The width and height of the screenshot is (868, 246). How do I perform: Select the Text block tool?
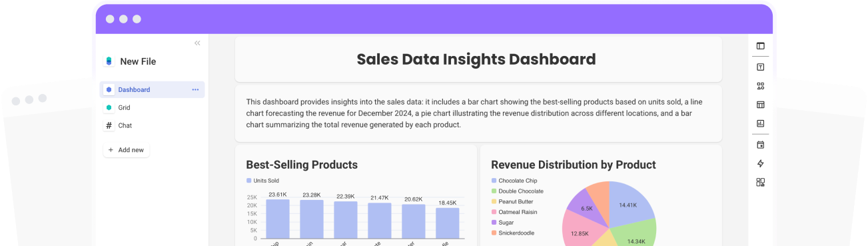(x=760, y=67)
